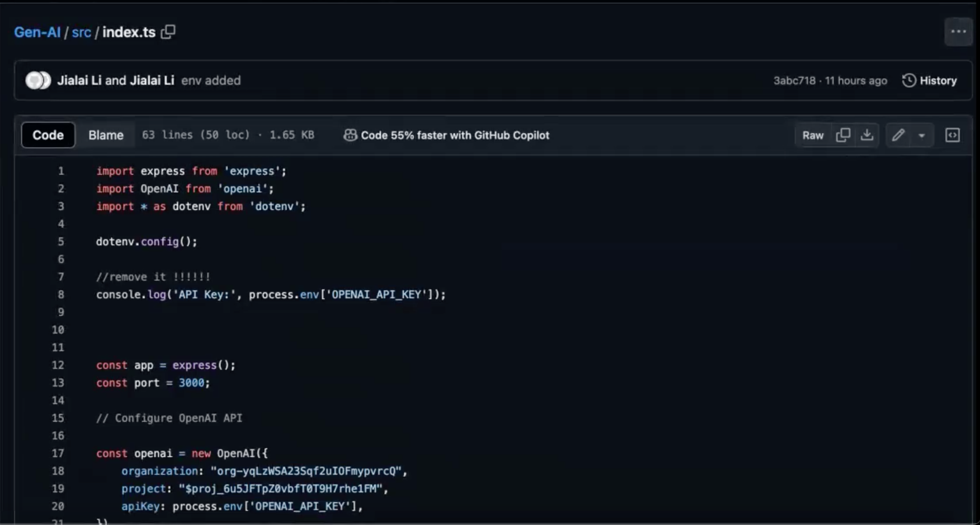Click the first Jialai Li author name

point(79,80)
